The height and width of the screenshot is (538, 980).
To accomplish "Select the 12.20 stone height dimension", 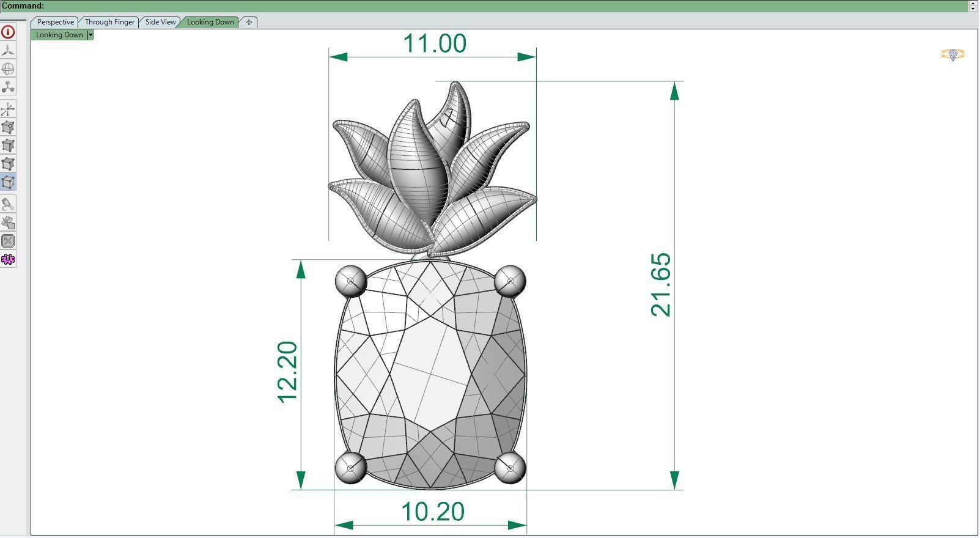I will point(287,372).
